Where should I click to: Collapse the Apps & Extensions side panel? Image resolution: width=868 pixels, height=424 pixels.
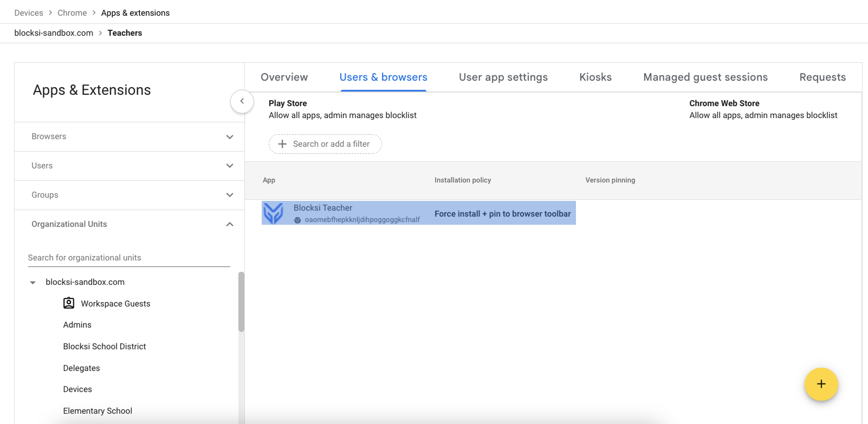pos(242,101)
